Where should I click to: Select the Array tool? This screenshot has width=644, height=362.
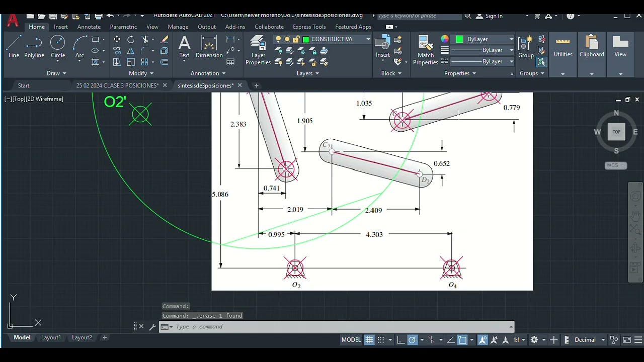[145, 62]
